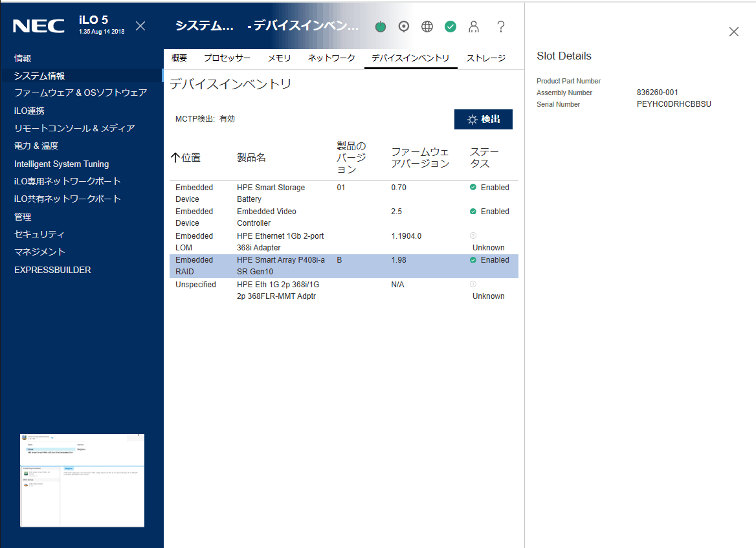
Task: Click firmware version 1.1904.0
Action: (406, 236)
